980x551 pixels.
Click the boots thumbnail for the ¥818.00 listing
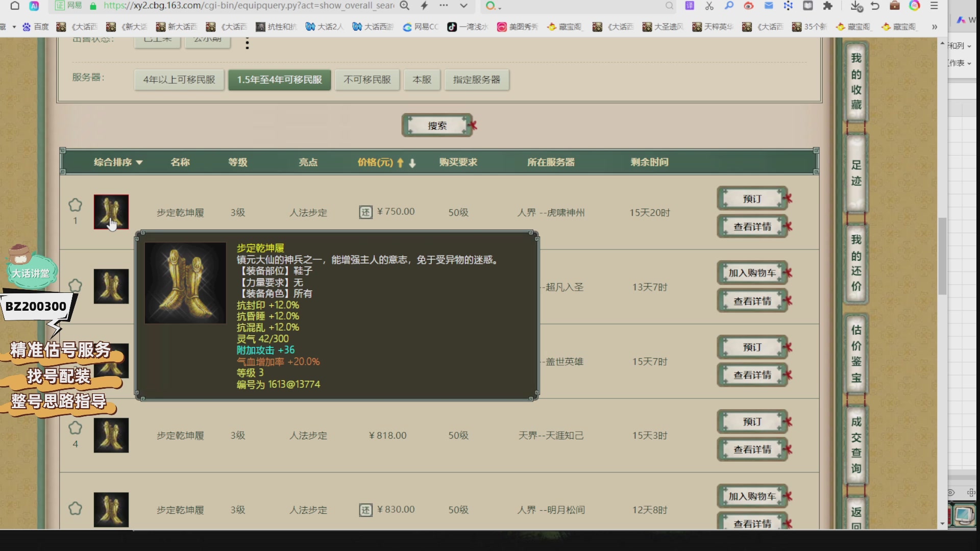tap(111, 435)
